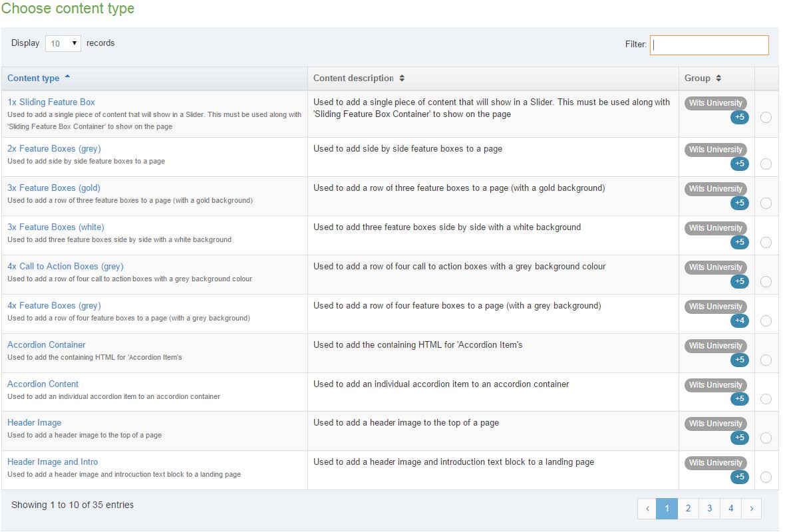785x532 pixels.
Task: Click the Content description sort icon
Action: point(402,78)
